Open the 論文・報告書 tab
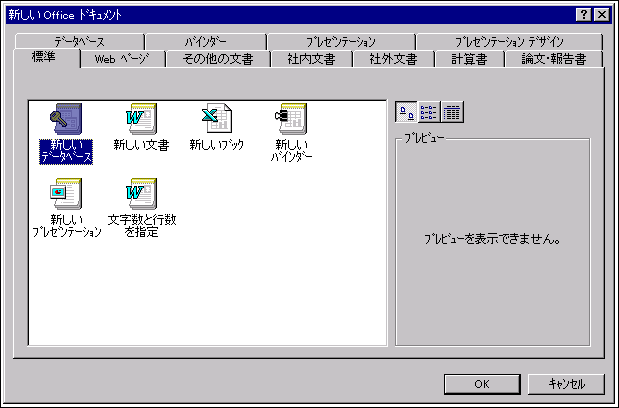Screen dimensions: 619x408 (553, 59)
